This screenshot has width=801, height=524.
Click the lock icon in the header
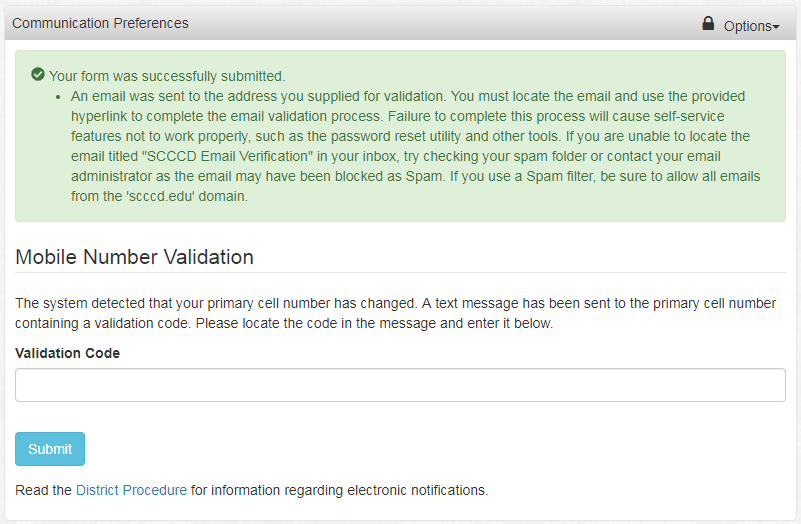[708, 23]
